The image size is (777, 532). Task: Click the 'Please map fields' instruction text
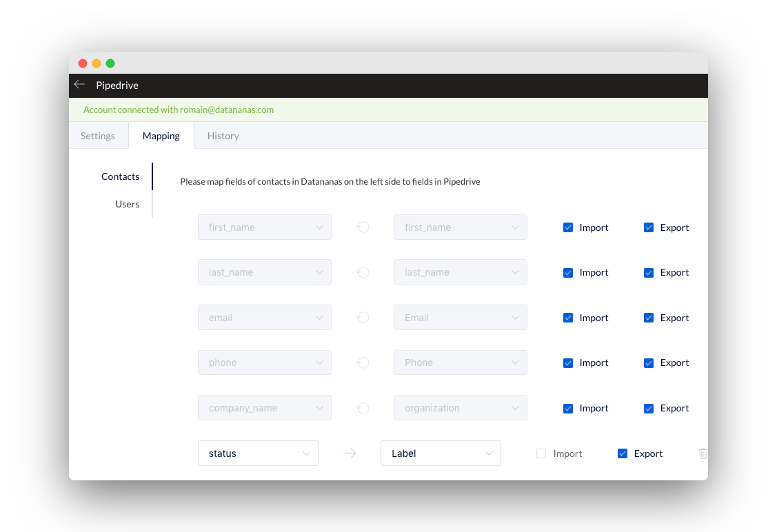pyautogui.click(x=330, y=181)
